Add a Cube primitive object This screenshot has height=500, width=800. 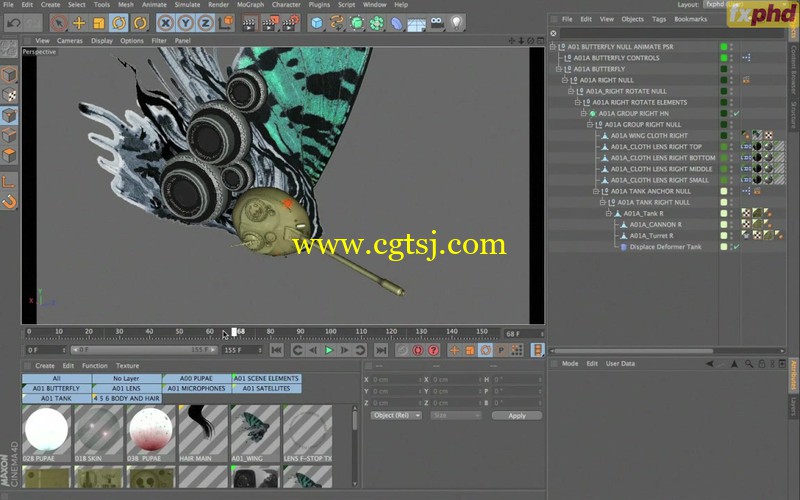[317, 23]
